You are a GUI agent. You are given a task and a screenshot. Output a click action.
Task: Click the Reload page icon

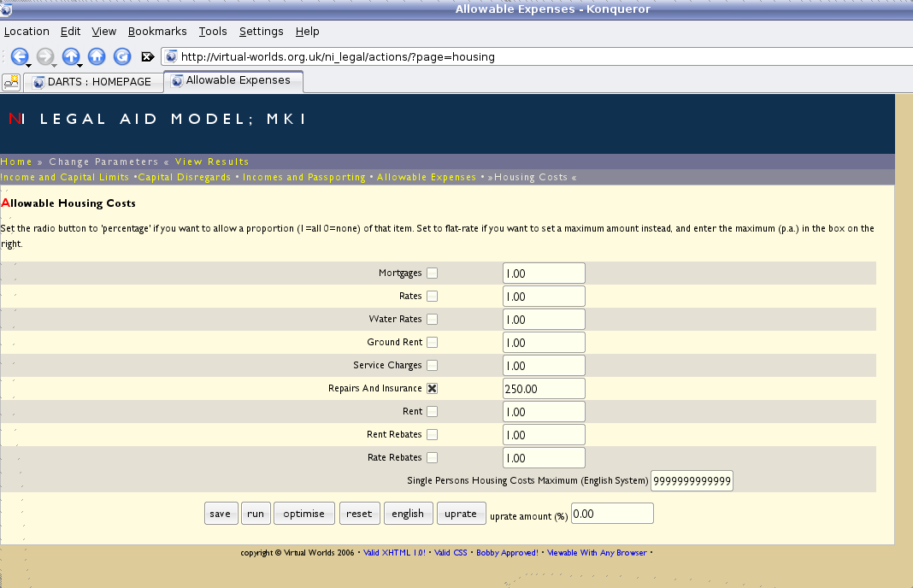(121, 56)
